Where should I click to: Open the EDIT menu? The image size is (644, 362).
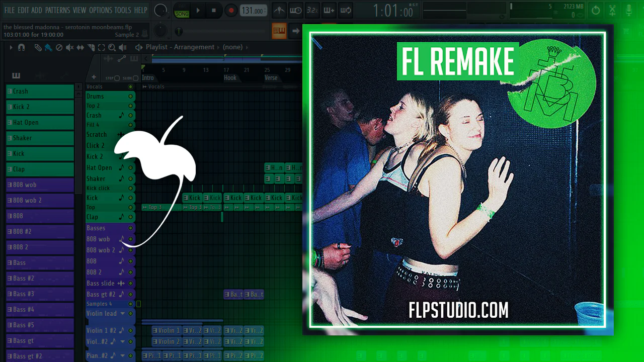click(23, 10)
